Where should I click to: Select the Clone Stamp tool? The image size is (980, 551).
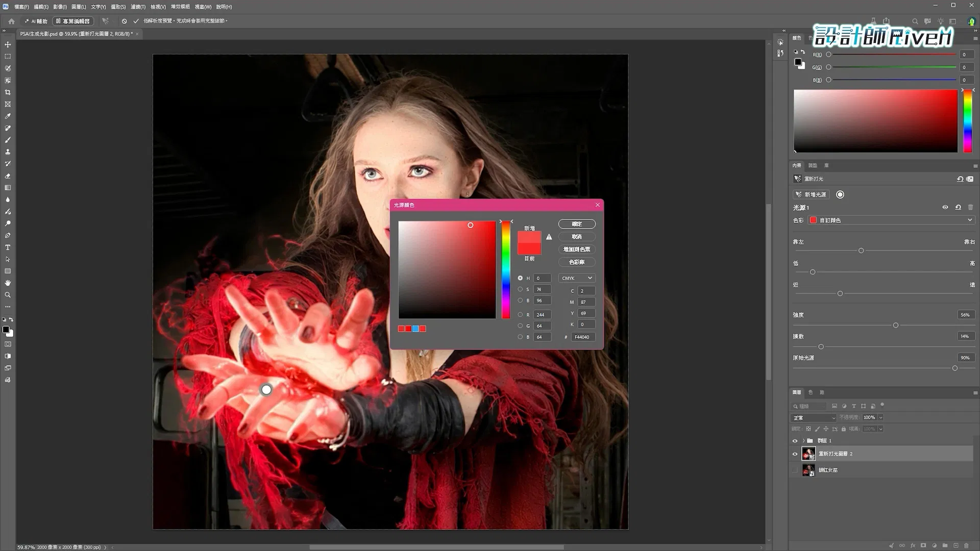click(x=8, y=152)
